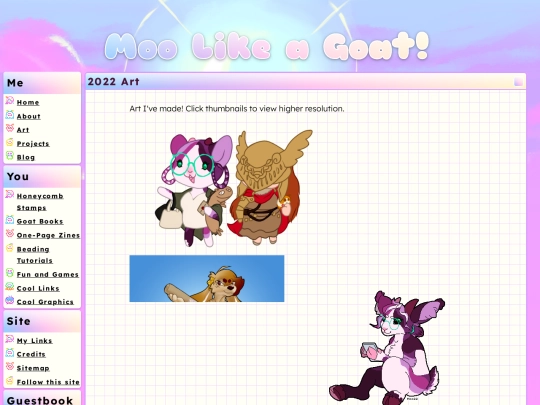Open Beading Tutorials page

[x=34, y=255]
